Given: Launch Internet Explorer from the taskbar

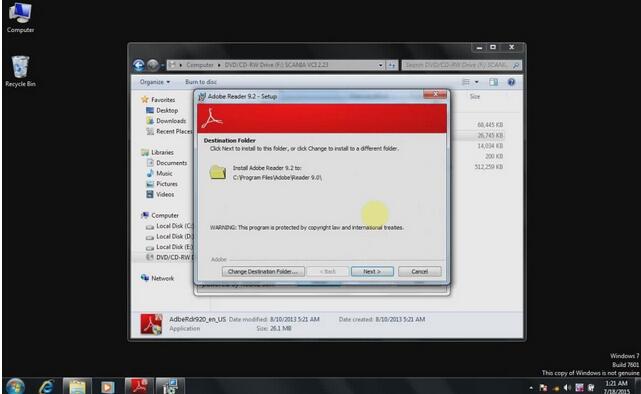Looking at the screenshot, I should point(46,386).
